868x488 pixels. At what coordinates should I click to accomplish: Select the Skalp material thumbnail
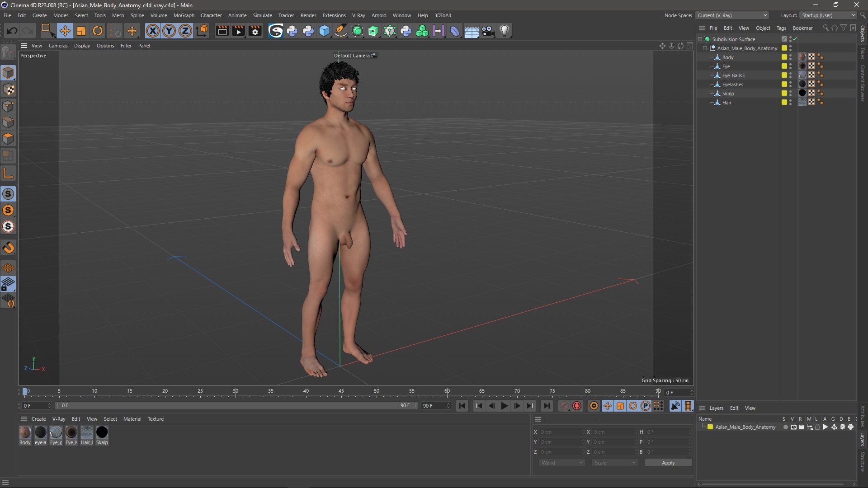102,432
